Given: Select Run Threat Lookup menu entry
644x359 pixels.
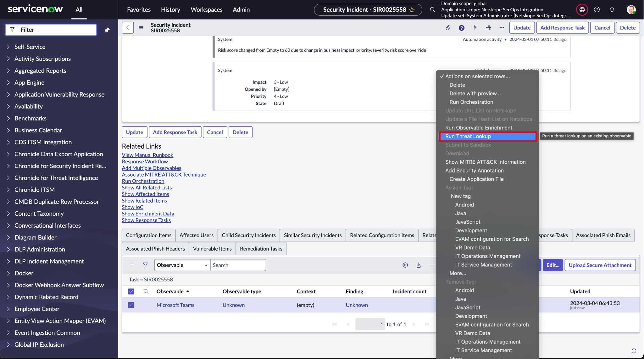Looking at the screenshot, I should pos(487,136).
